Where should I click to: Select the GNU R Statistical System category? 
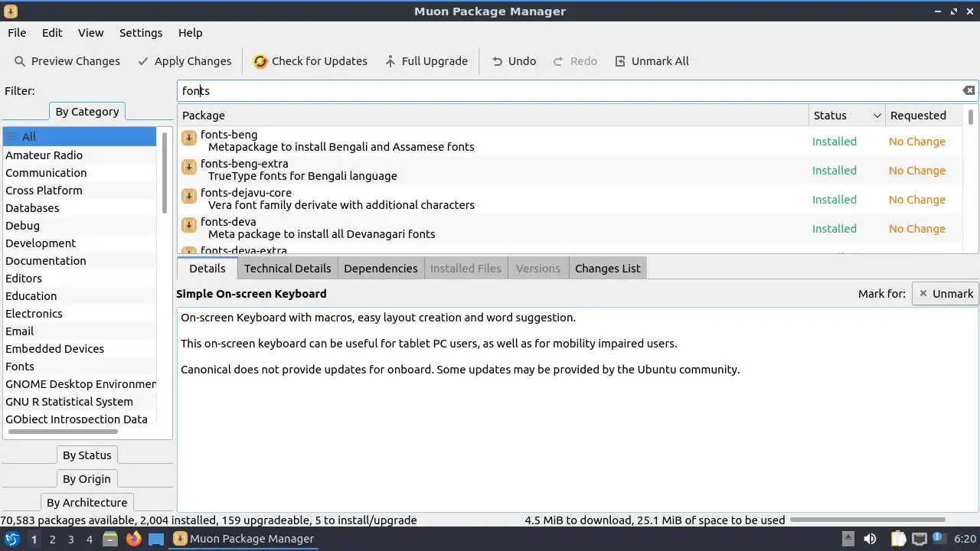[80, 402]
